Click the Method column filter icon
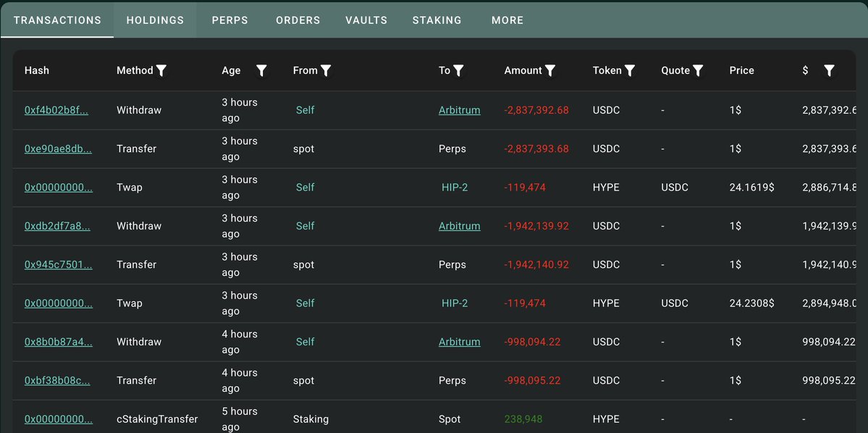Viewport: 868px width, 433px height. tap(161, 70)
